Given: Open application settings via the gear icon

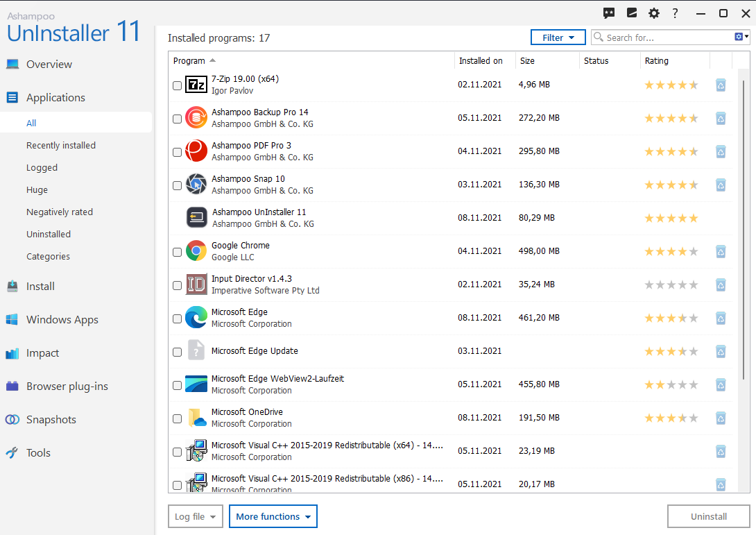Looking at the screenshot, I should point(653,12).
